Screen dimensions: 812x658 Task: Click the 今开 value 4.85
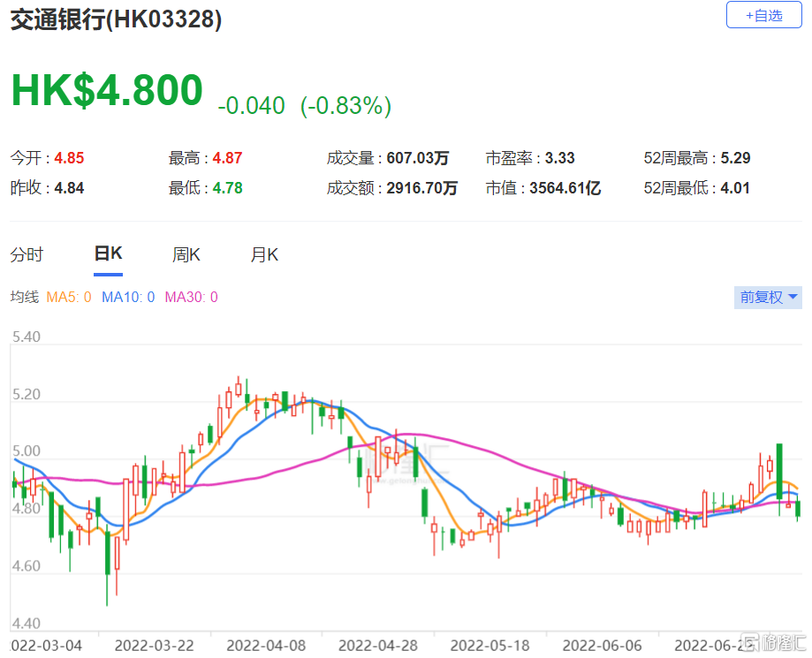pyautogui.click(x=70, y=158)
